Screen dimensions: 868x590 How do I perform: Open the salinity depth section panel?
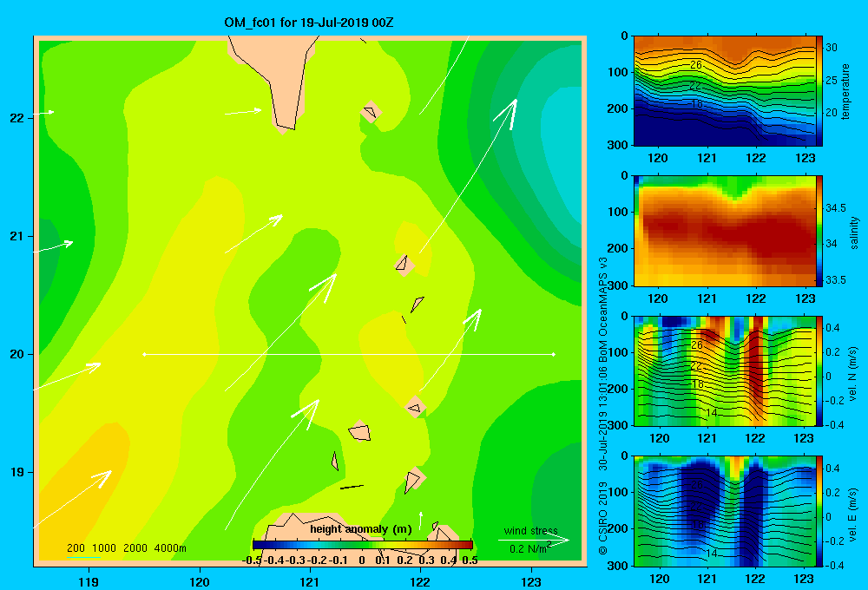tap(725, 232)
